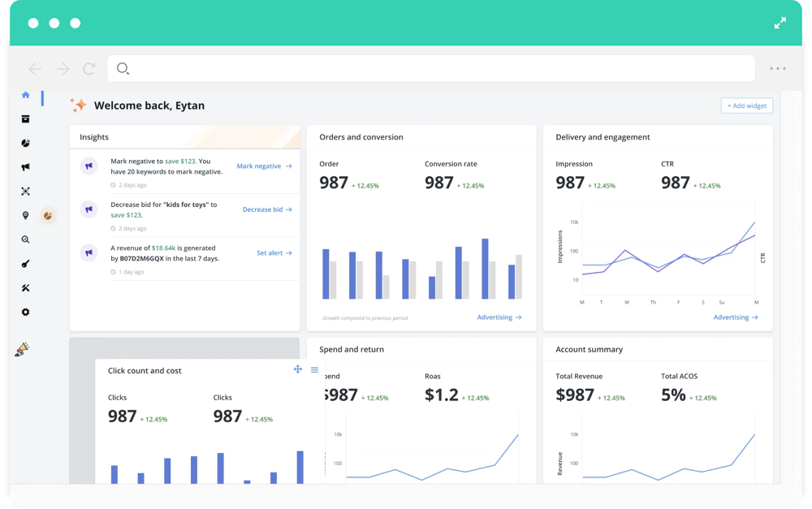Click the Set alert link
The image size is (812, 509).
pyautogui.click(x=274, y=253)
